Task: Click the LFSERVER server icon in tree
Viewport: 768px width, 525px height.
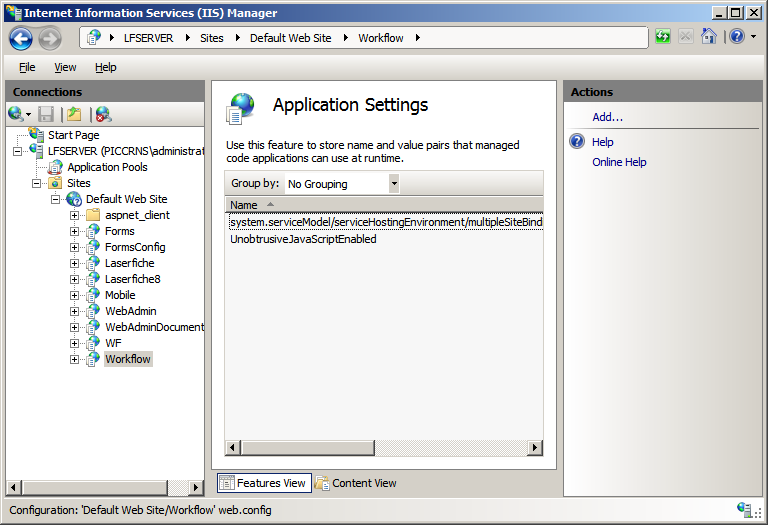Action: coord(36,150)
